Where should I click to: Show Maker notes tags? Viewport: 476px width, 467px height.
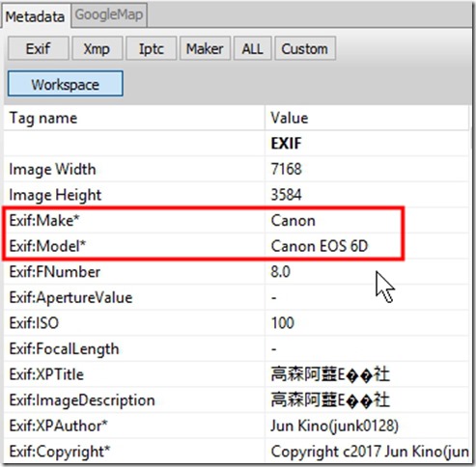point(205,49)
